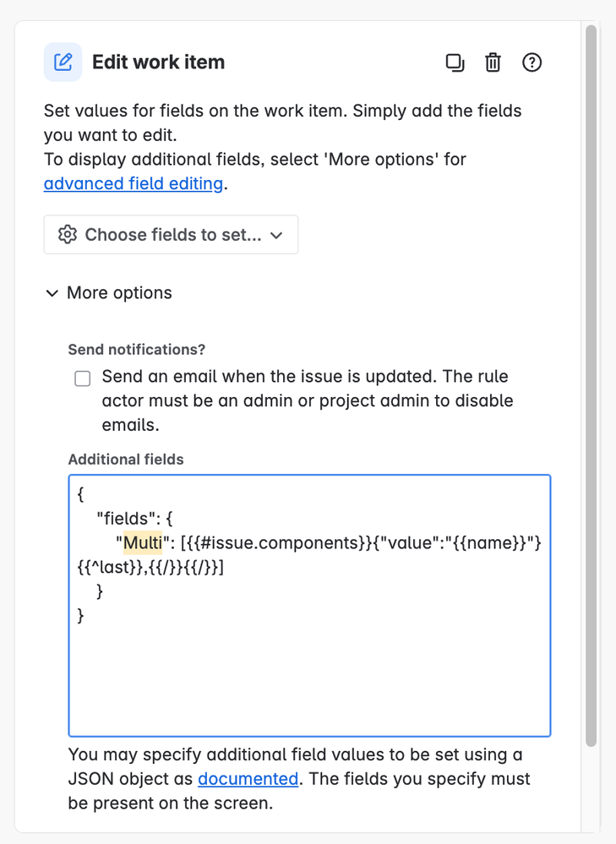616x844 pixels.
Task: Click the chevron on Choose fields button
Action: pyautogui.click(x=276, y=235)
